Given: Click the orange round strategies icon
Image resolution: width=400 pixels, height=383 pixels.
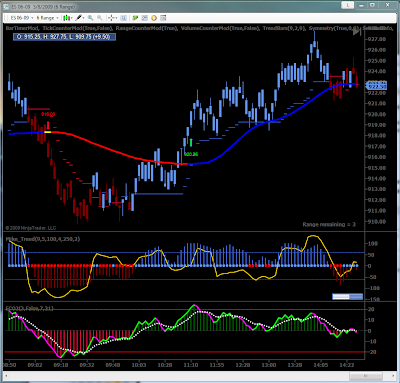Looking at the screenshot, I should [154, 18].
